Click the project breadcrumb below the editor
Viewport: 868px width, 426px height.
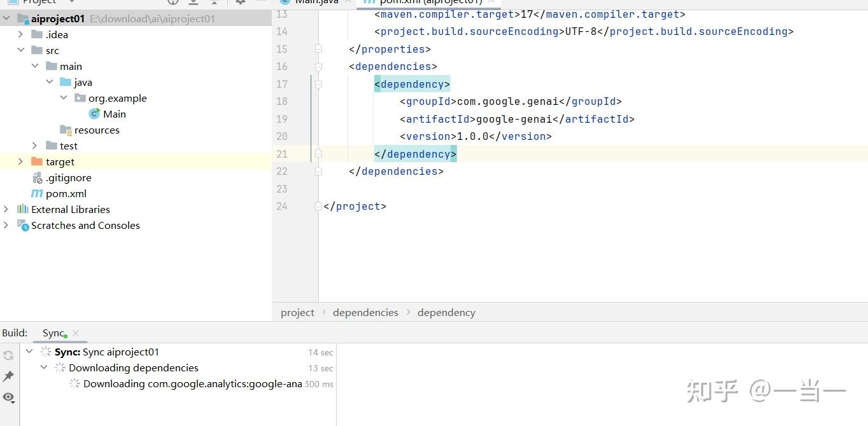tap(297, 312)
